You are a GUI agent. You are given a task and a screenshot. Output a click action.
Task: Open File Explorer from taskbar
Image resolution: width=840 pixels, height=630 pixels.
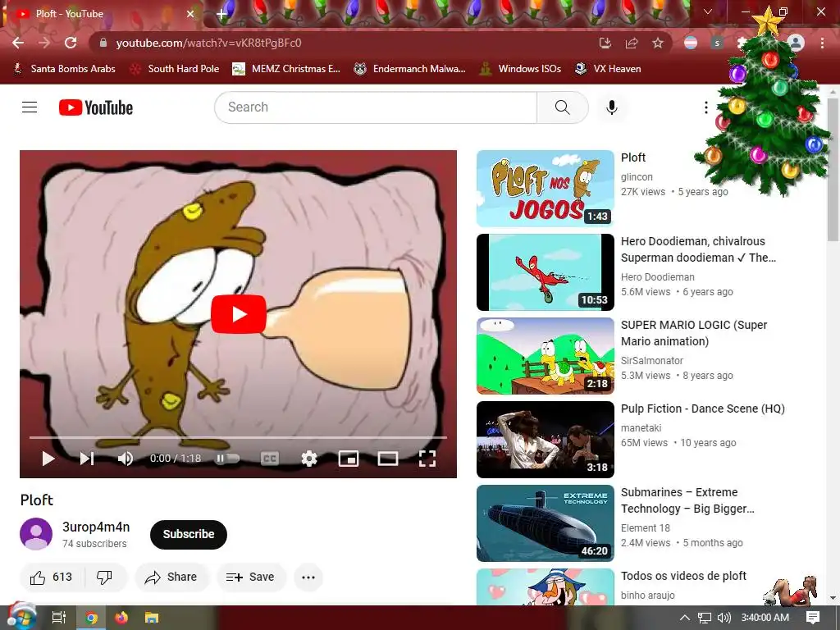click(152, 618)
